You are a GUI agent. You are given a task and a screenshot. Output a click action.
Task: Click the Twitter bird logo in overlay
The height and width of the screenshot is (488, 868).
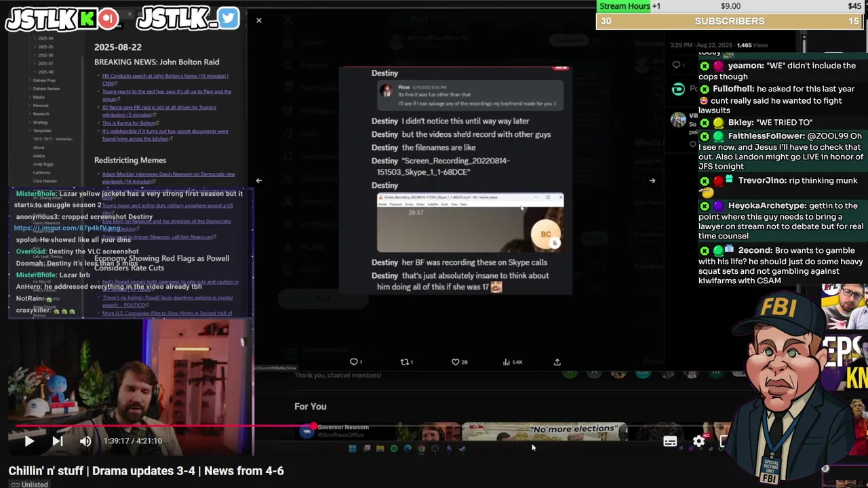[229, 18]
